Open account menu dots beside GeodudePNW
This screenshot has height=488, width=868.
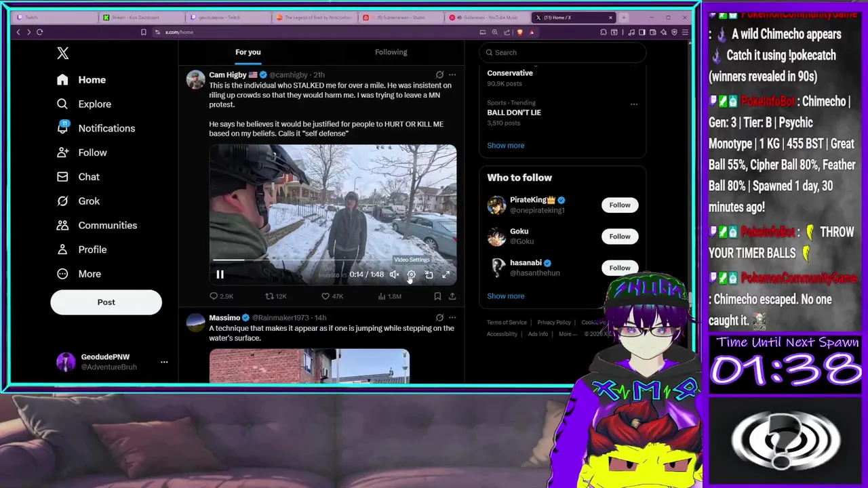[x=164, y=362]
